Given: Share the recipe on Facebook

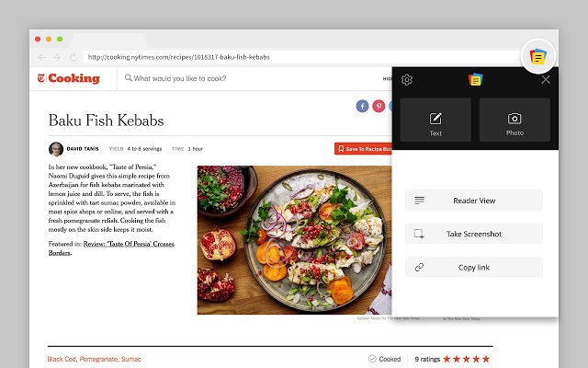Looking at the screenshot, I should 362,107.
